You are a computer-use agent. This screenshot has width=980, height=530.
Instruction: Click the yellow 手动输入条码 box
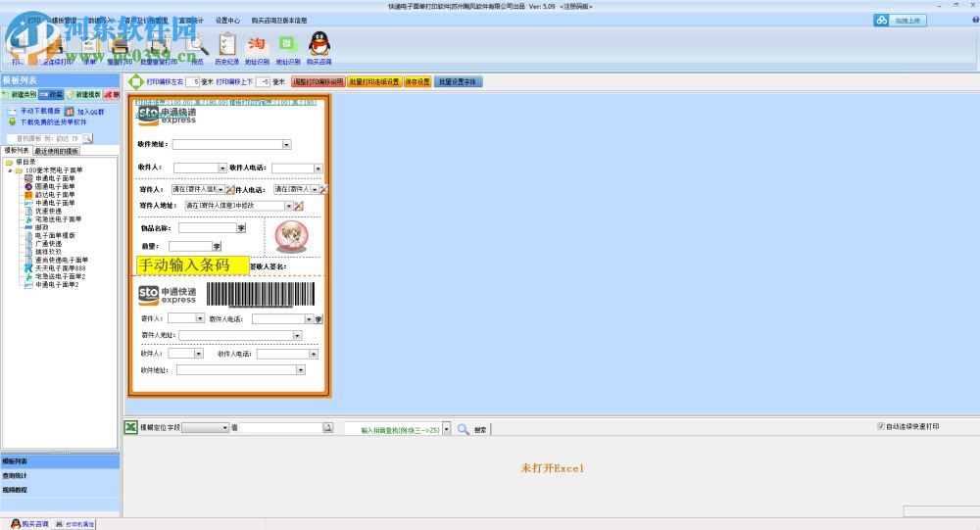click(x=192, y=265)
